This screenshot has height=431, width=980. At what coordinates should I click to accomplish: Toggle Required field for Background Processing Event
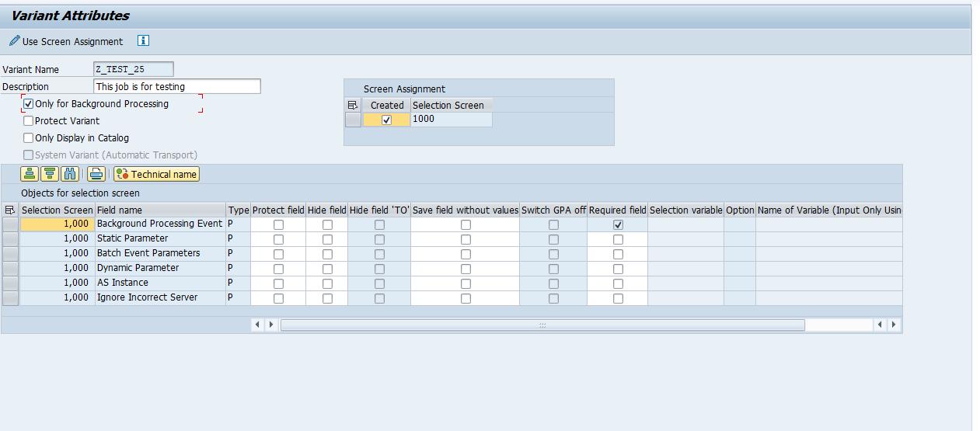[x=618, y=224]
